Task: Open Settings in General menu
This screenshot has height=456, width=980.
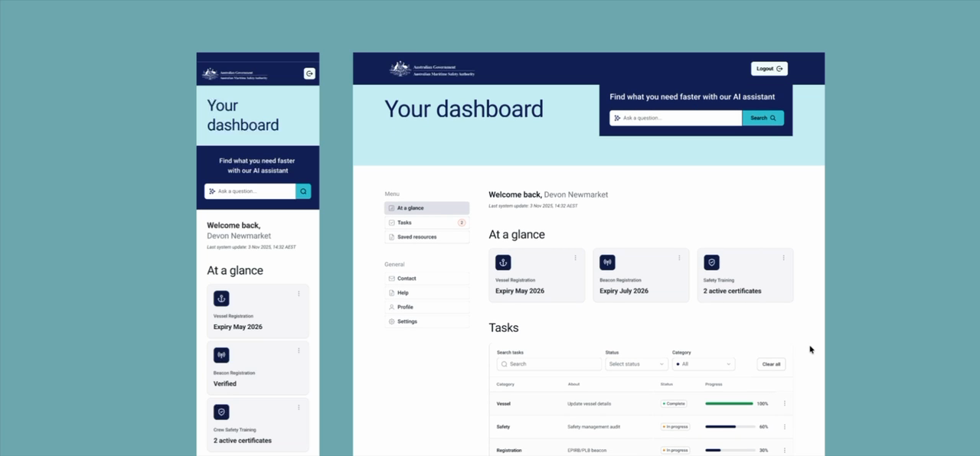Action: coord(426,321)
